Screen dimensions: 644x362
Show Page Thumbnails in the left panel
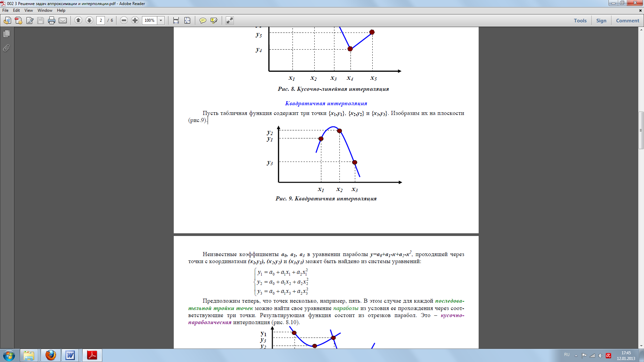[x=6, y=34]
